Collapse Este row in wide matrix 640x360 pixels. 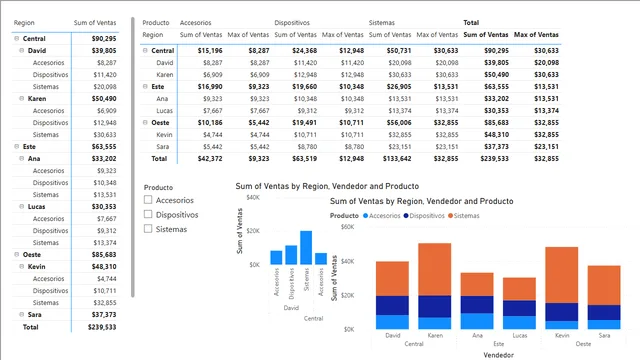tap(145, 87)
